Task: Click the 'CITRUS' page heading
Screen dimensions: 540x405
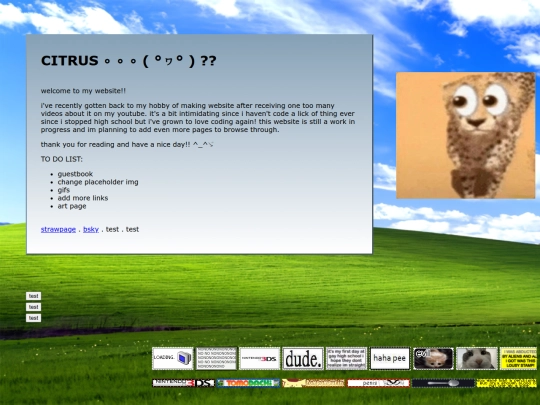Action: pos(128,61)
